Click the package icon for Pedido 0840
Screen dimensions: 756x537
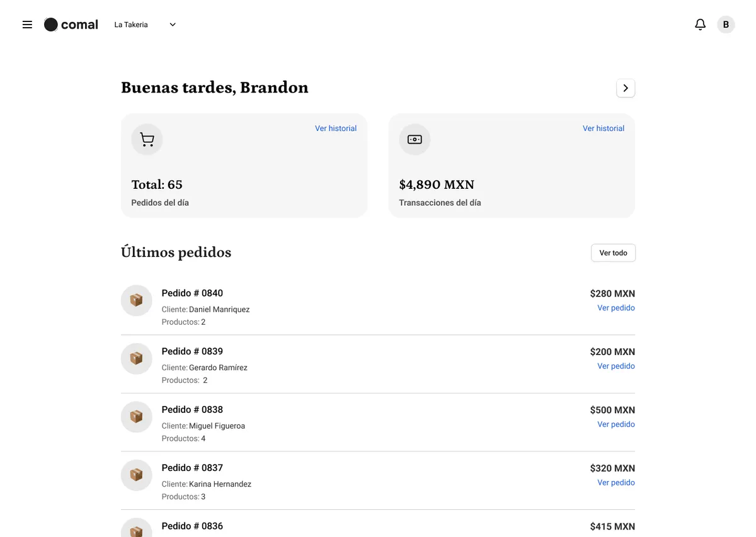[136, 300]
